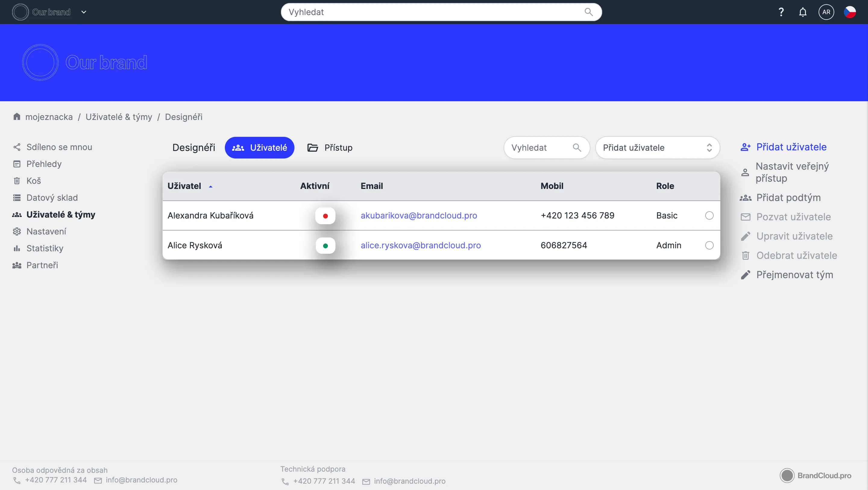Sort by the Uživatel column arrow
The width and height of the screenshot is (868, 490).
tap(211, 186)
